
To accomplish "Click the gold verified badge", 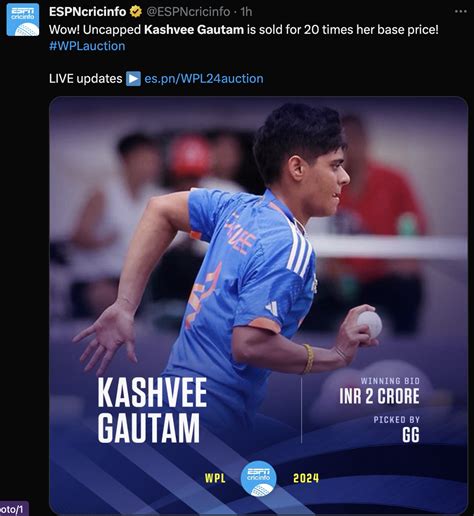I will pos(136,12).
